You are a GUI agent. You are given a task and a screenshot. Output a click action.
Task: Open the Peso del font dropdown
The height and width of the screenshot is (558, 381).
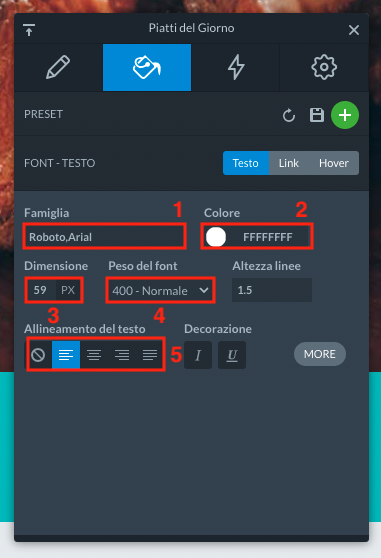pyautogui.click(x=160, y=290)
